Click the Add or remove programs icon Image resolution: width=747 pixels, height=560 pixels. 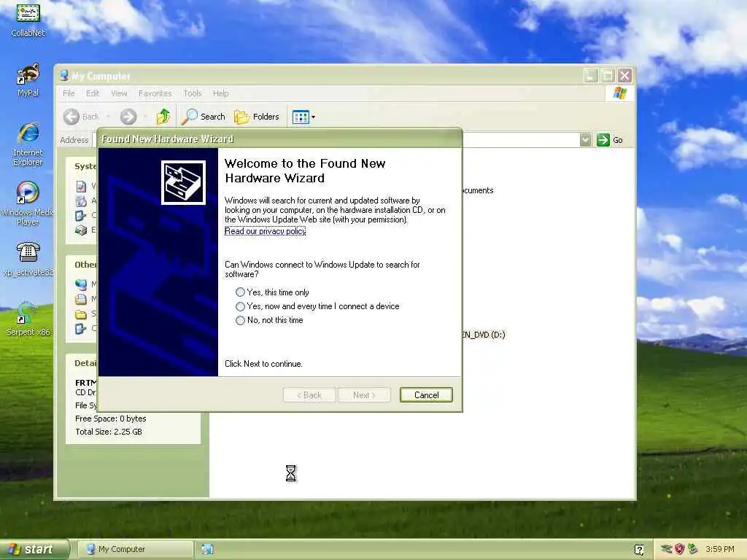pos(81,201)
